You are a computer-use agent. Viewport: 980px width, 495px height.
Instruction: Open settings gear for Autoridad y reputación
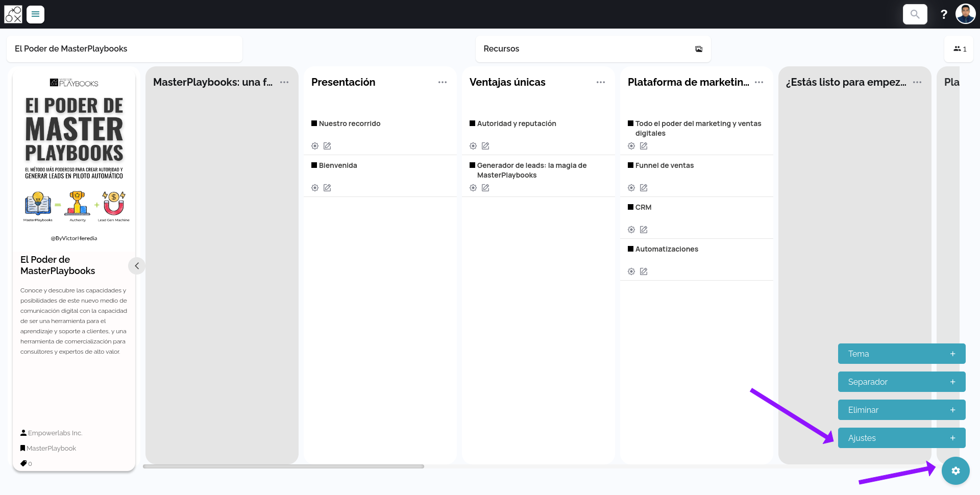[473, 146]
